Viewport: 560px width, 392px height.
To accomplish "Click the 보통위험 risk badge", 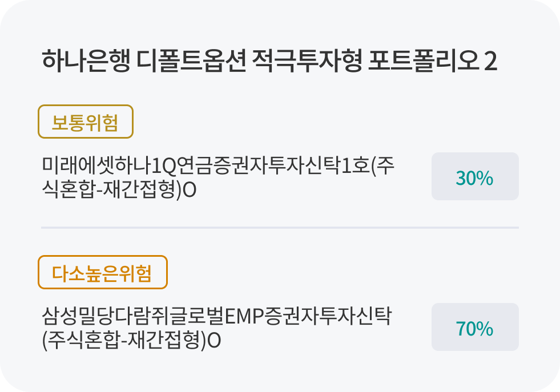I will 85,122.
